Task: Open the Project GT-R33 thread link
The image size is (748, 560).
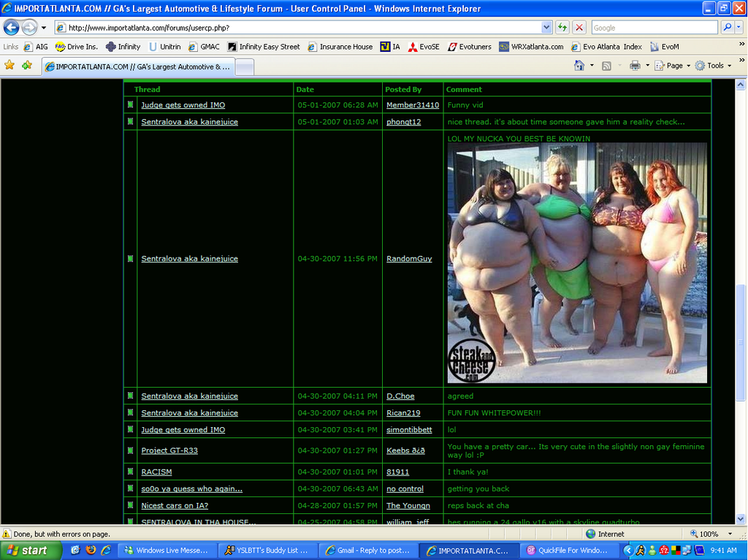Action: pos(169,450)
